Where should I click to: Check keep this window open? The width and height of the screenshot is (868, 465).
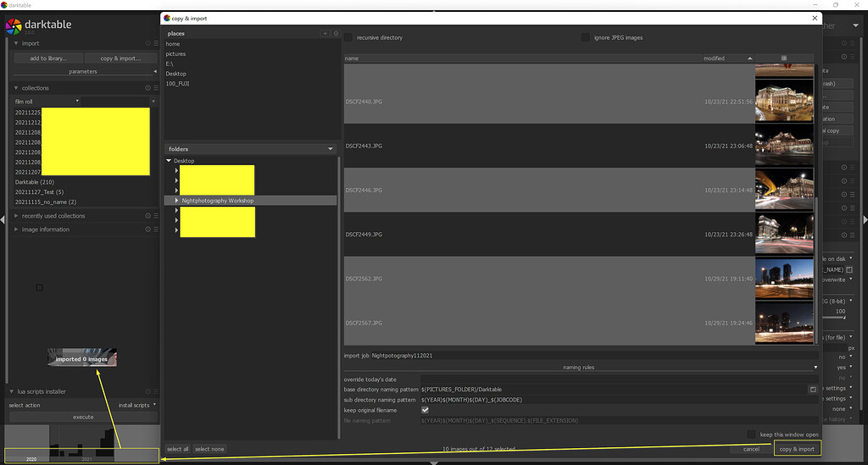[x=751, y=435]
